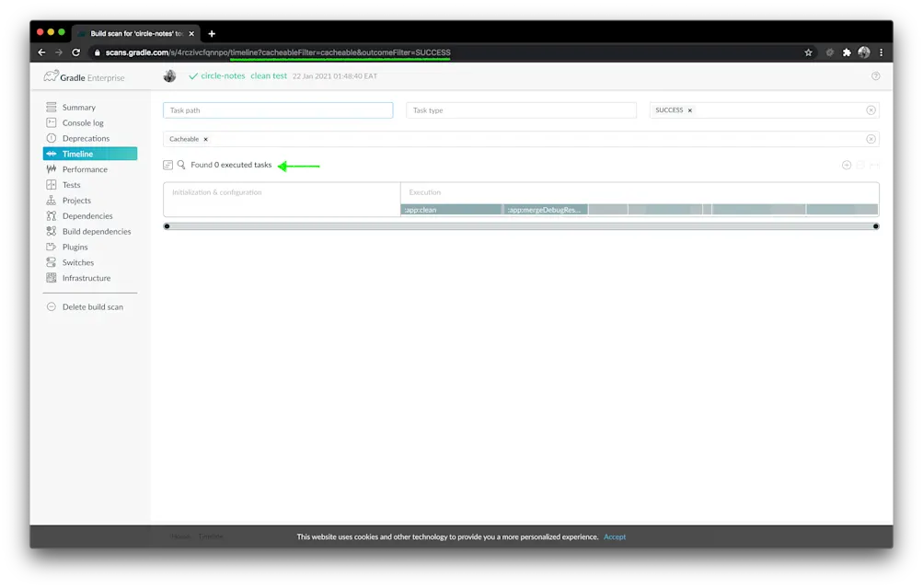Click the user avatar next to circle-notes
This screenshot has width=923, height=588.
point(169,76)
